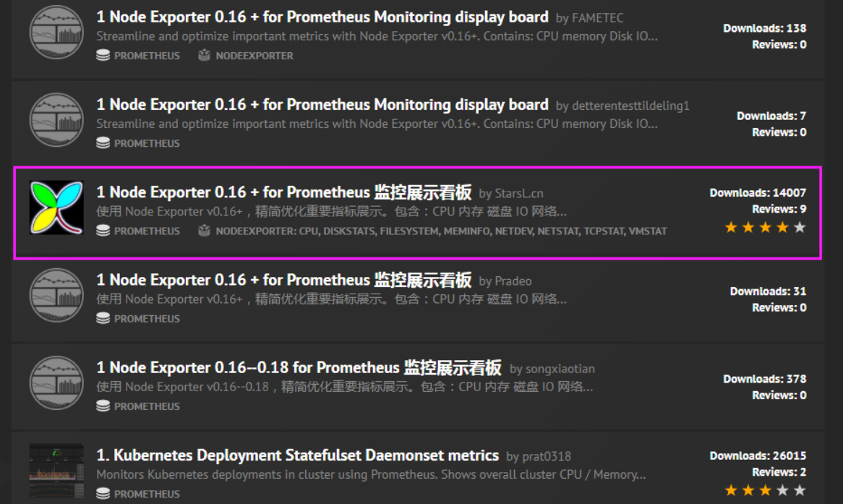
Task: Click 'Downloads: 14007' count
Action: [758, 193]
